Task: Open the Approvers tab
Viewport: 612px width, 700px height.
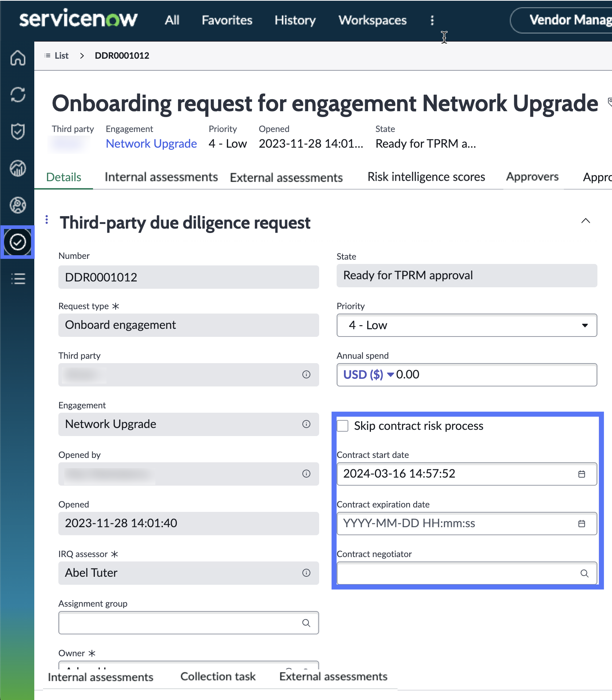Action: (x=532, y=177)
